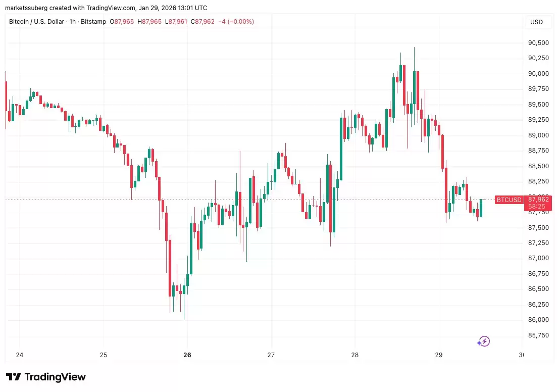This screenshot has width=559, height=392.
Task: Select the 26 date marker on time axis
Action: pos(187,355)
